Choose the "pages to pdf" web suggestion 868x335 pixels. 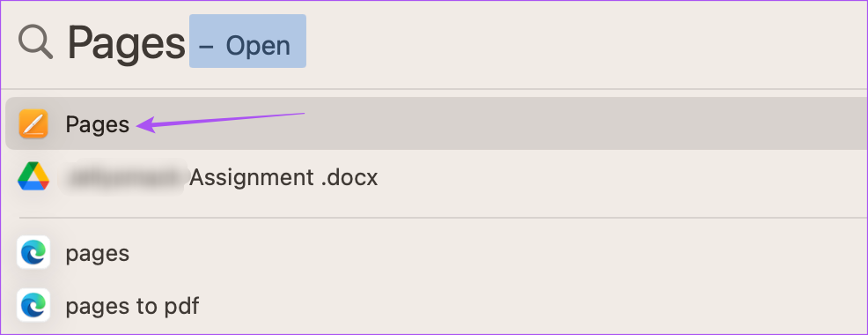click(437, 305)
